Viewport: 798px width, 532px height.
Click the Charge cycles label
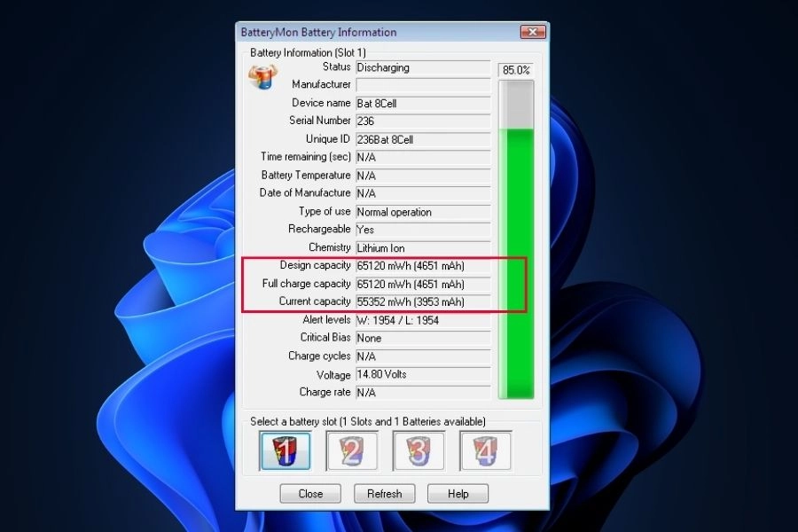319,356
